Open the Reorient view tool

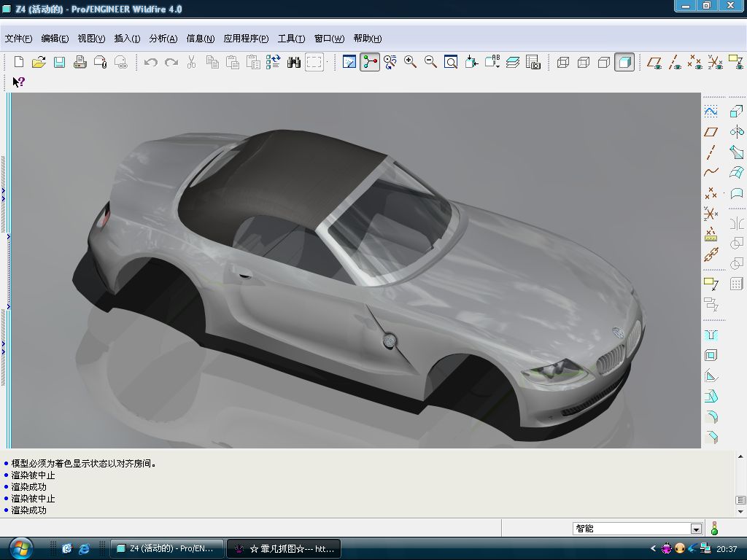pos(471,62)
